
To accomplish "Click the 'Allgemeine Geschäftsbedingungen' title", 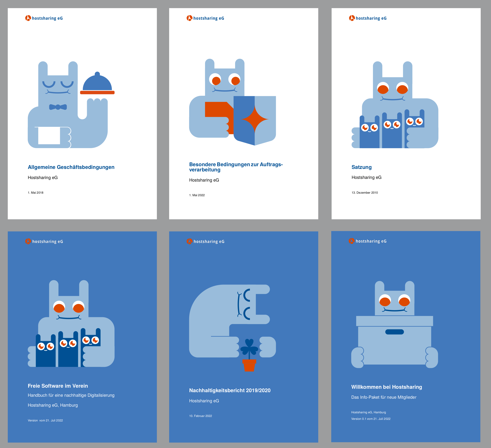I will click(x=71, y=167).
